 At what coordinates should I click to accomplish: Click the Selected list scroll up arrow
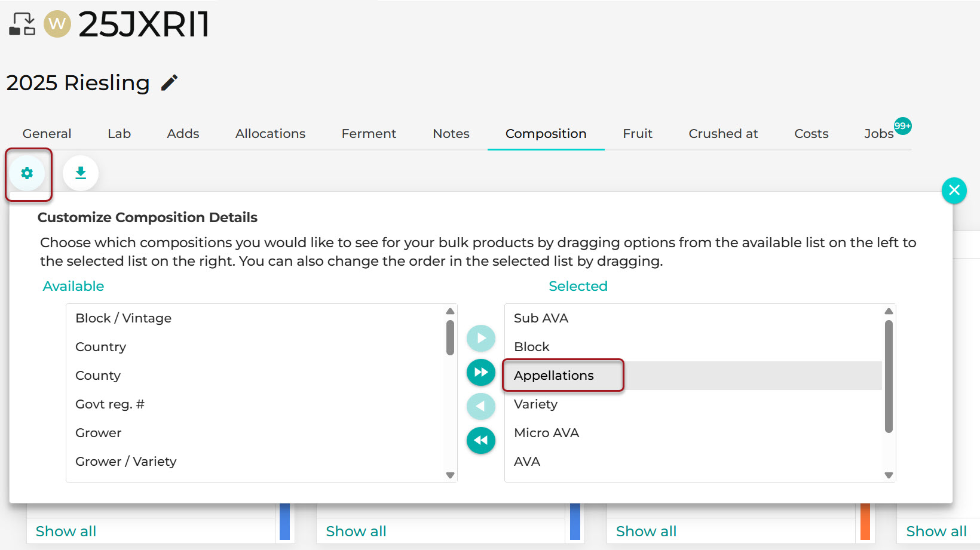point(889,311)
